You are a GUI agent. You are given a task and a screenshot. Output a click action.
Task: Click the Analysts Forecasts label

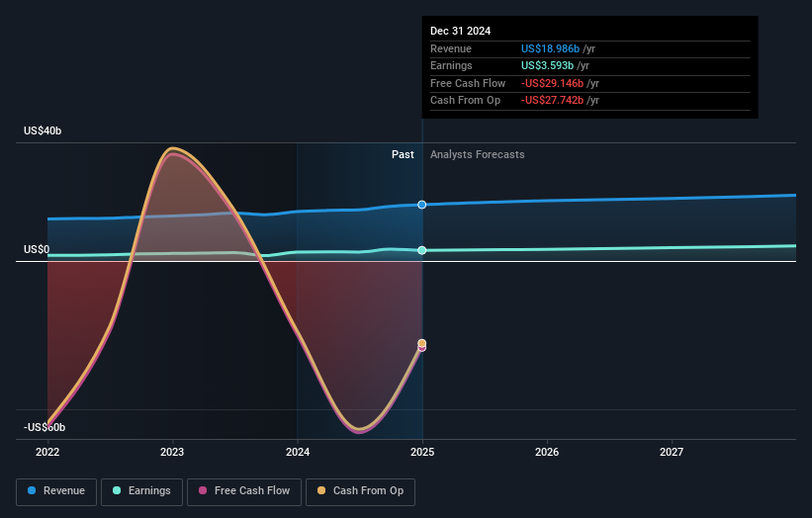point(478,155)
